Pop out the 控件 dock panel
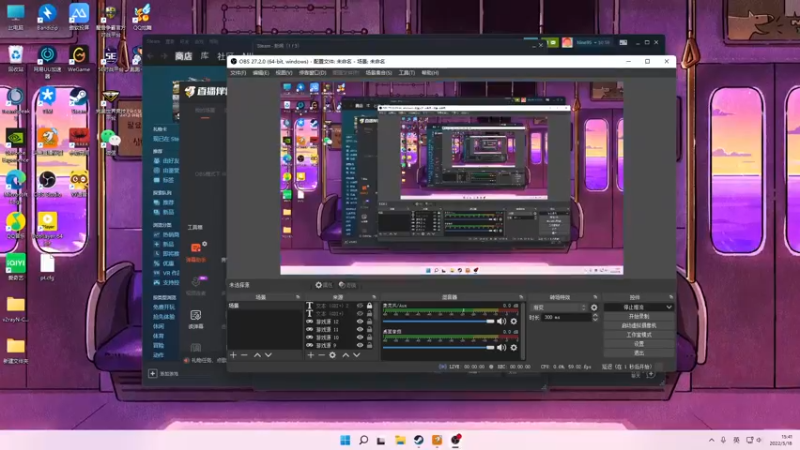The height and width of the screenshot is (450, 800). [670, 297]
